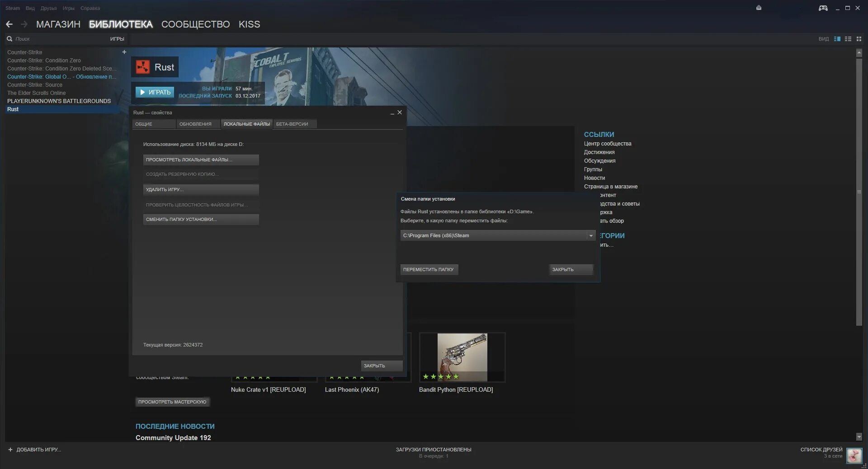Switch to ОБНОВЛЕНИЯ tab in properties
Image resolution: width=868 pixels, height=469 pixels.
click(198, 124)
